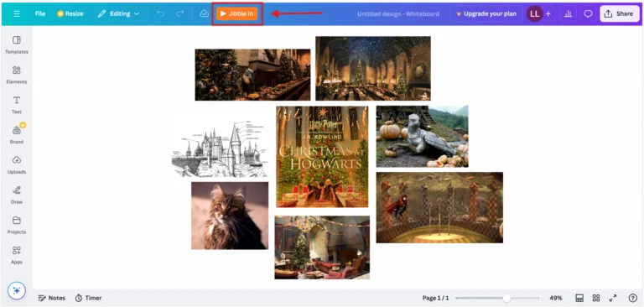Select the Hogwarts castle sketch image

pos(220,148)
